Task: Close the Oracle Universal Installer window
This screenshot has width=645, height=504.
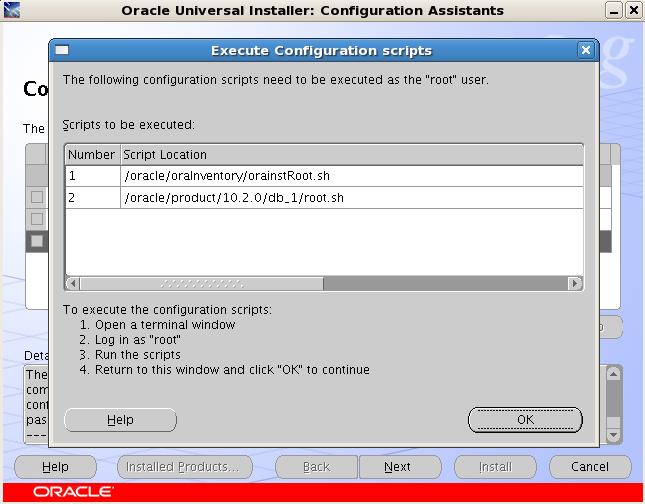Action: point(634,10)
